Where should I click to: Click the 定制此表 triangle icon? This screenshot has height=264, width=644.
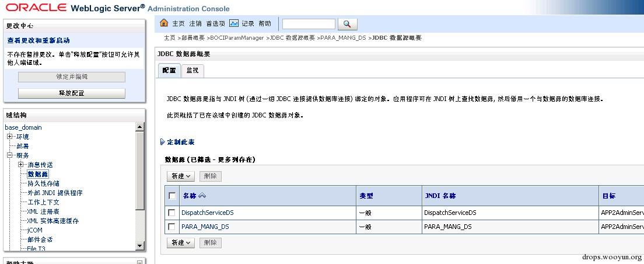[162, 142]
